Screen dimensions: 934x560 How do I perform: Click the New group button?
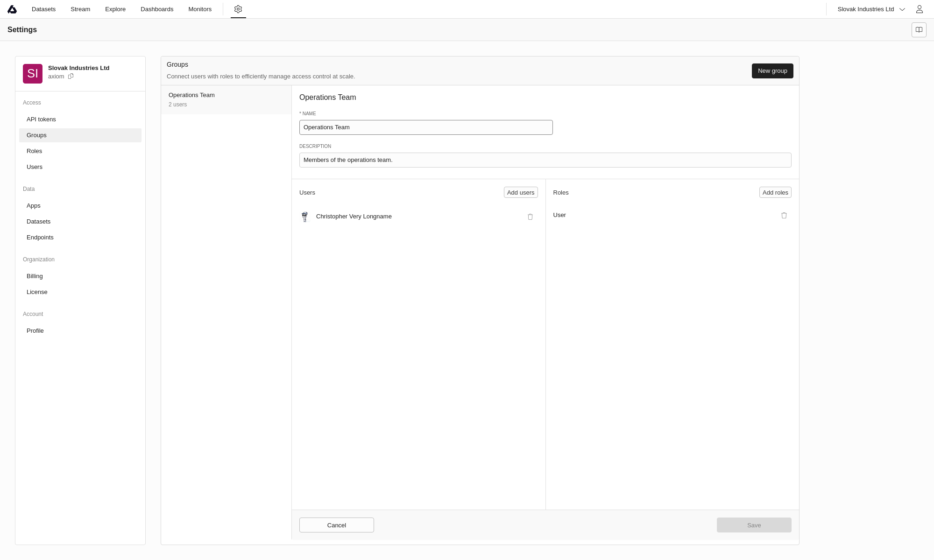pos(772,71)
